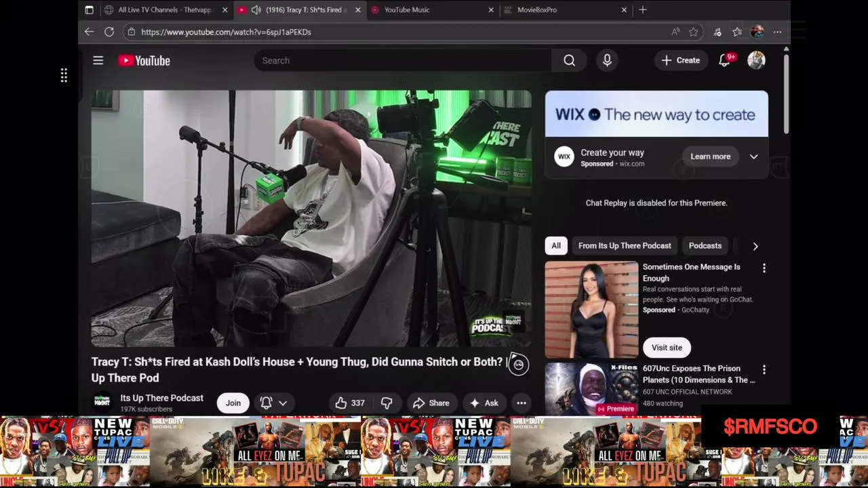Go back with the browser back arrow
This screenshot has width=868, height=488.
coord(89,32)
